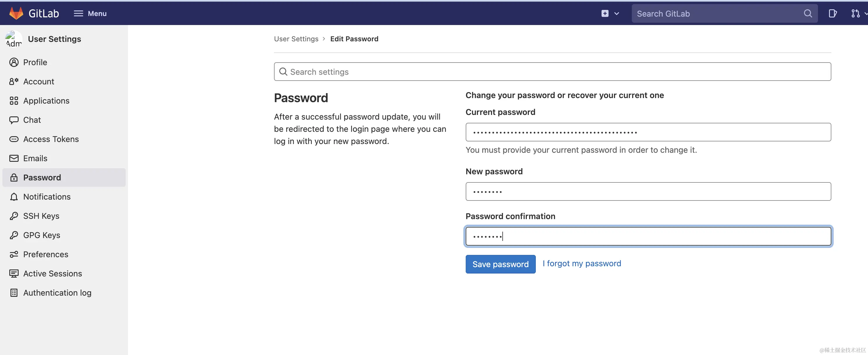Screen dimensions: 868x355
Task: Click the new item plus icon
Action: click(x=605, y=13)
